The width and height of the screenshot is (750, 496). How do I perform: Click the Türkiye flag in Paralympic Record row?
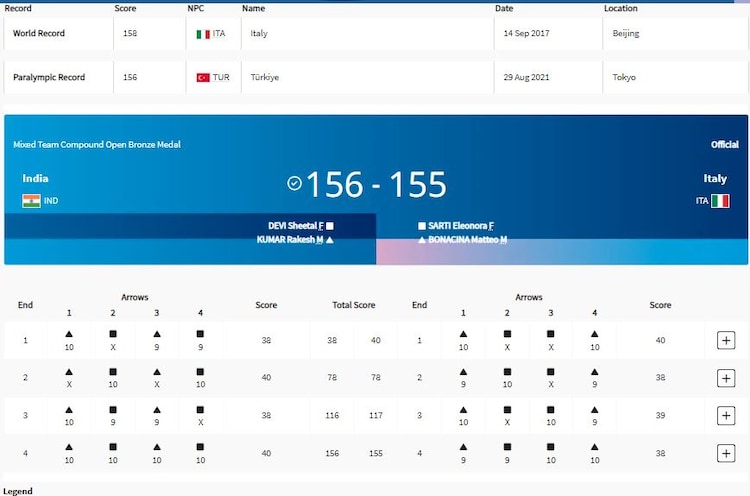click(203, 77)
